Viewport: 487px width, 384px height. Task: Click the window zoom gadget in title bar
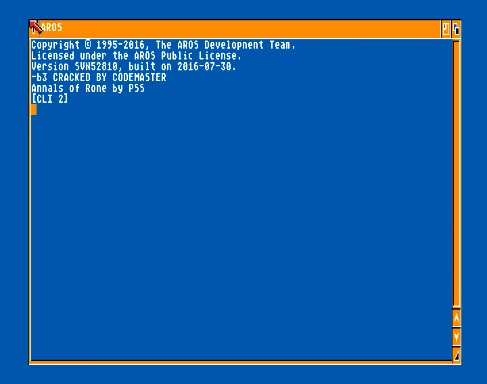tap(446, 29)
